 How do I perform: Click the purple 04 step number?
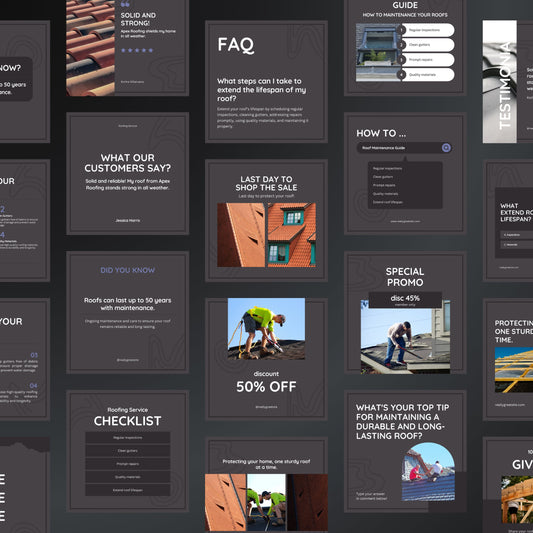pos(33,385)
